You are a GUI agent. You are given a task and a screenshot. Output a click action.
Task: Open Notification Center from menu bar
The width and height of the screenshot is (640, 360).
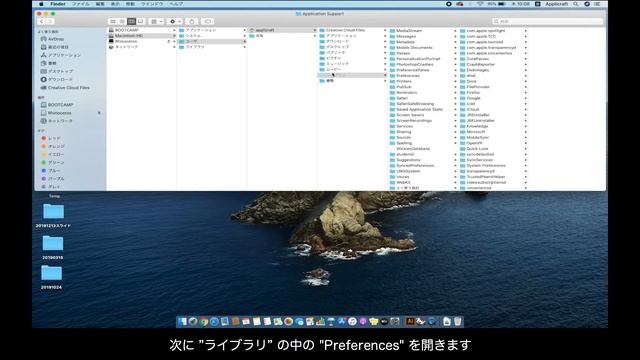[x=597, y=4]
